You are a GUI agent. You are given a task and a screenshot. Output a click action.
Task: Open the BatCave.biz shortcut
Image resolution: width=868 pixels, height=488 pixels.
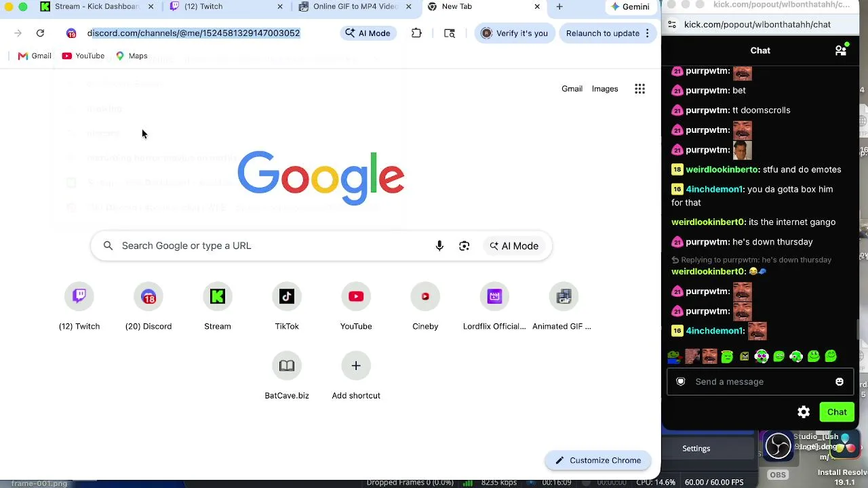point(287,376)
